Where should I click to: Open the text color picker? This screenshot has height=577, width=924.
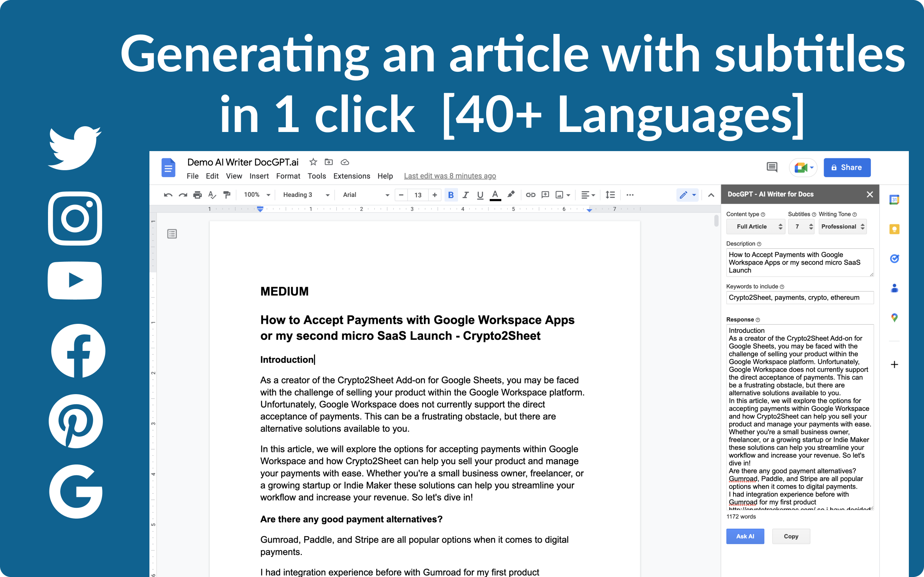click(495, 195)
